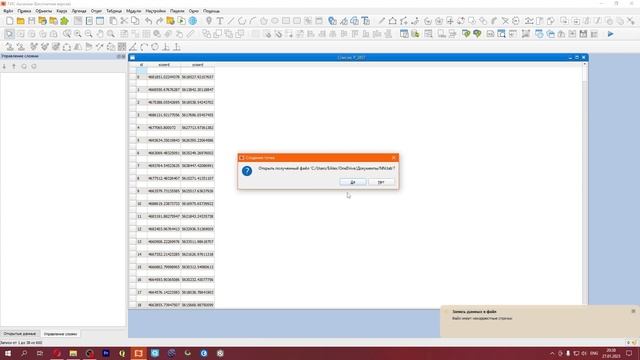Open the Windows notification center
Screen dimensions: 640x360
pos(629,353)
